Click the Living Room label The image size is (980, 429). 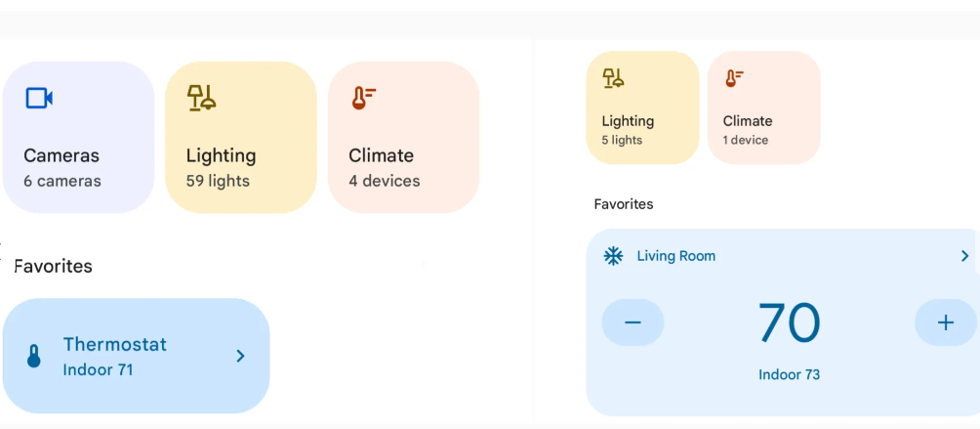(676, 256)
